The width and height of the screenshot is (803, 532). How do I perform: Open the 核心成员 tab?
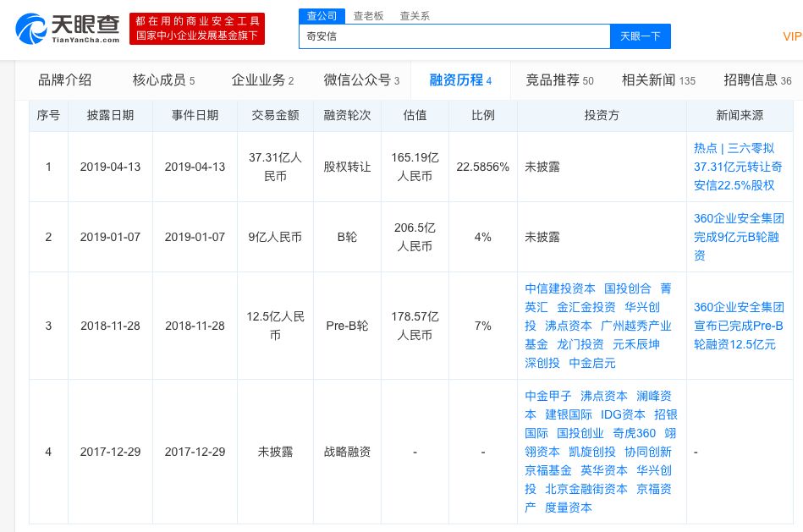tap(163, 80)
